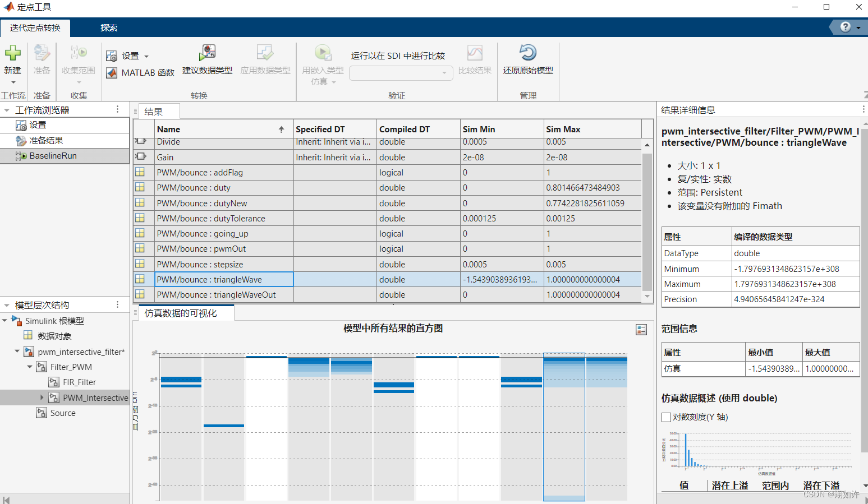Enable the 对数刻度(Y 轴) checkbox
Viewport: 868px width, 504px height.
coord(667,417)
